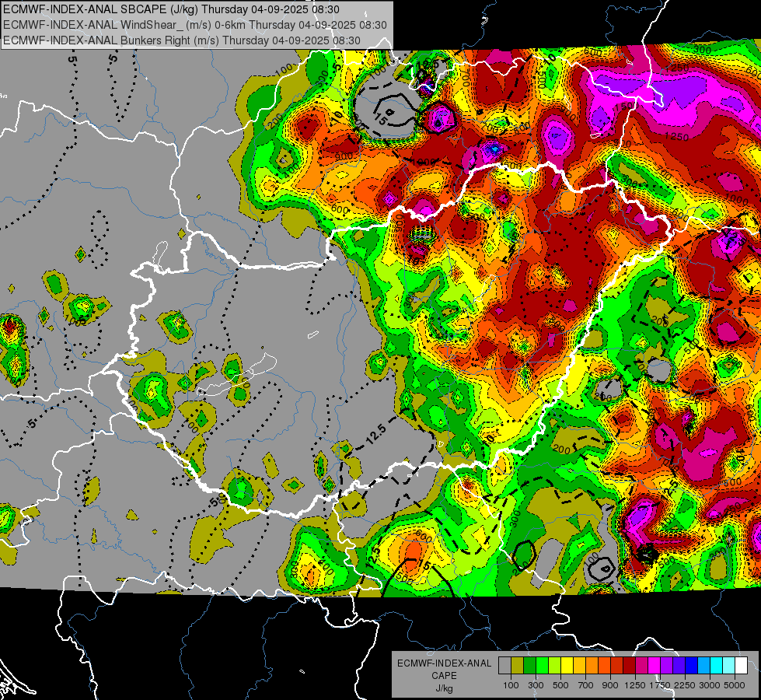Screen dimensions: 761x700
Task: Select the yellow legend swatch
Action: tap(567, 665)
